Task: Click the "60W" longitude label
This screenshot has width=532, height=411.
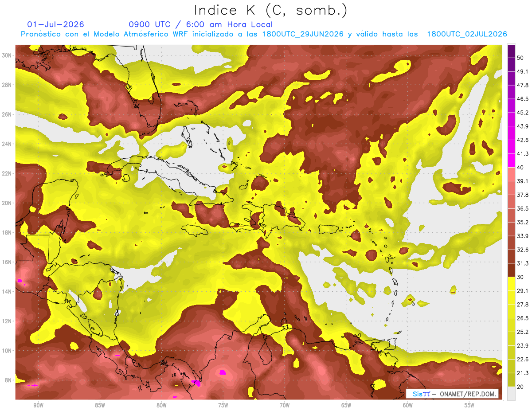Action: [x=408, y=406]
